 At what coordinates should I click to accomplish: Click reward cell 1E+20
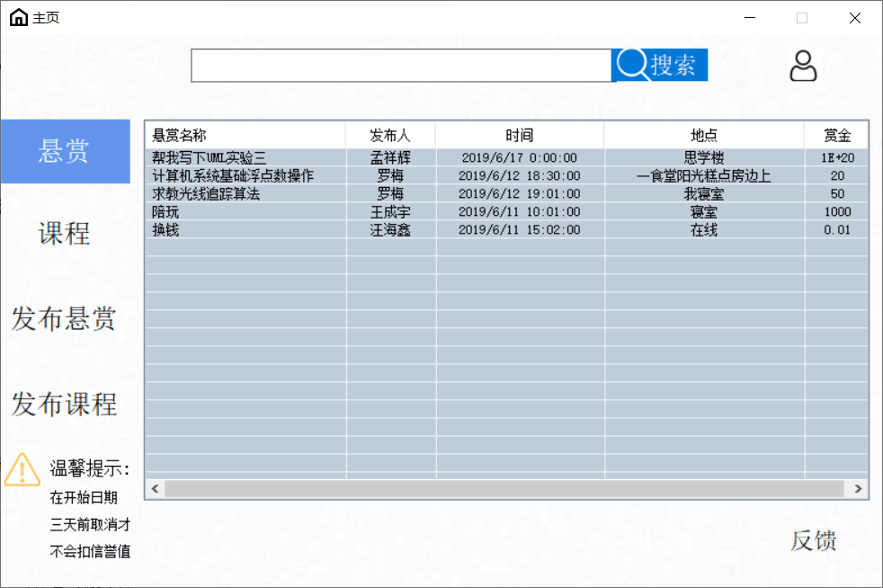click(x=837, y=157)
